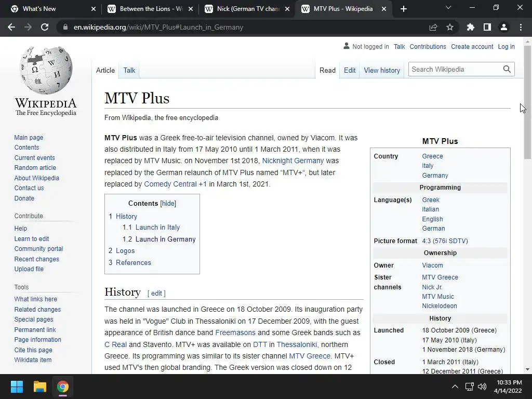The width and height of the screenshot is (532, 399).
Task: Click the scrollbar down arrow
Action: point(527,369)
